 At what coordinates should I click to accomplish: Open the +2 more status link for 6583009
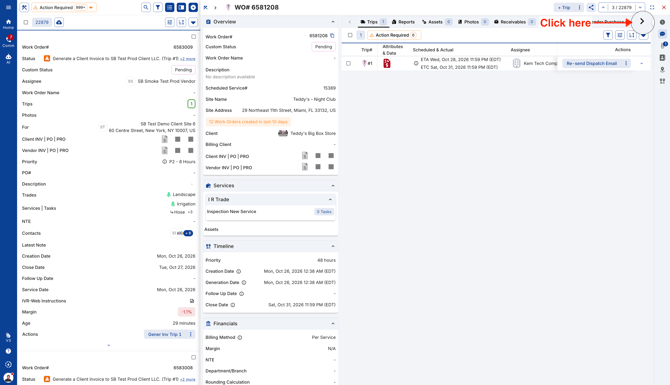[188, 59]
